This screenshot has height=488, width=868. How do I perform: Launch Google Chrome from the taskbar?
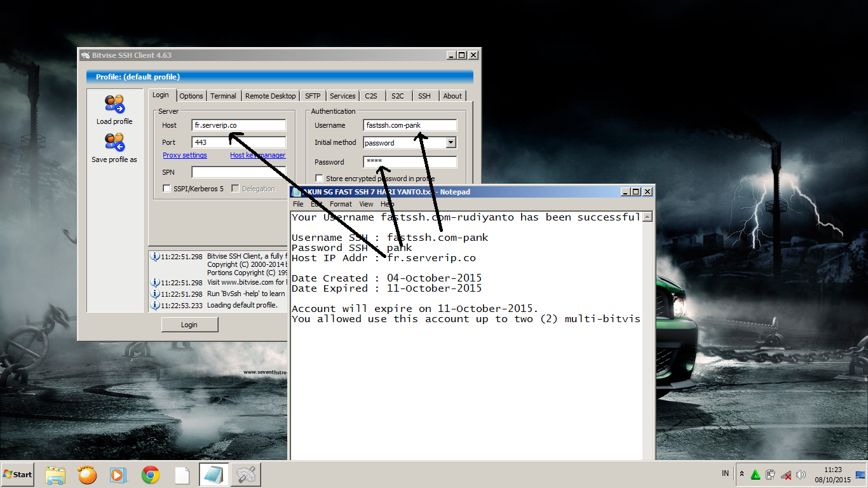[151, 475]
